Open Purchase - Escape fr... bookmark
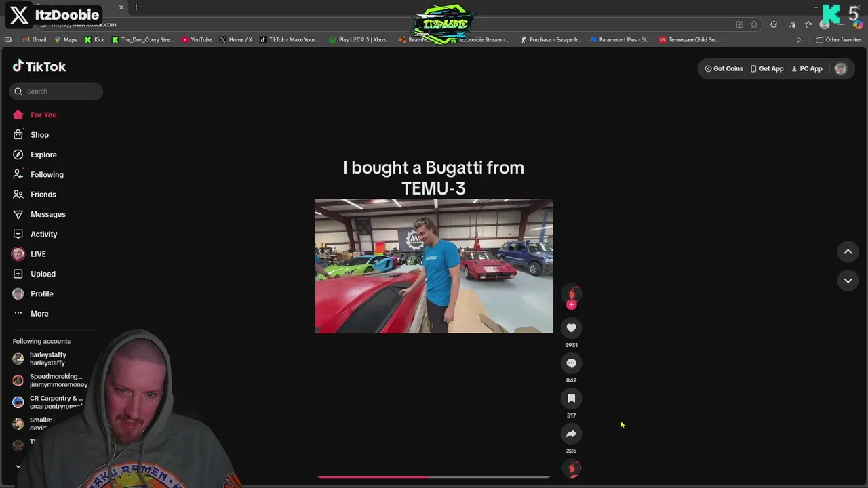Viewport: 868px width, 488px height. (551, 39)
